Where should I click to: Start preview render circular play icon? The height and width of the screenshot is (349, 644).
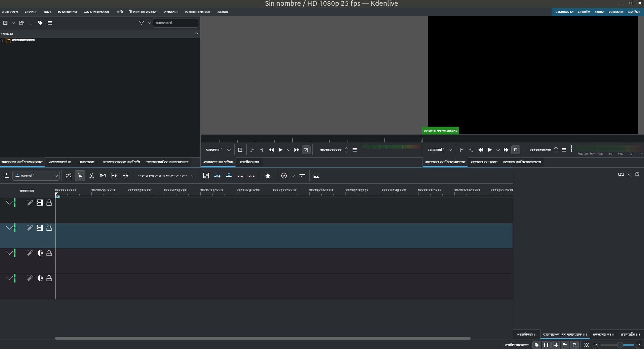(284, 176)
